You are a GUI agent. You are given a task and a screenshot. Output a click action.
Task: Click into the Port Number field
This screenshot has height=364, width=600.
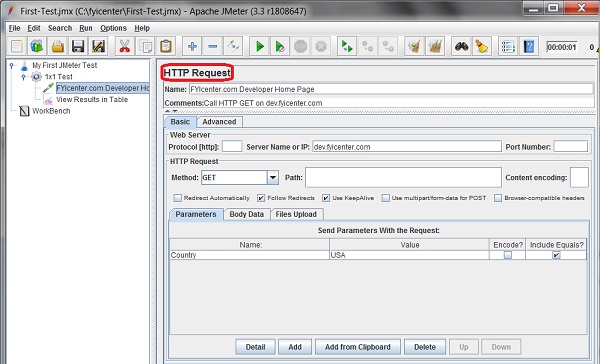point(571,146)
